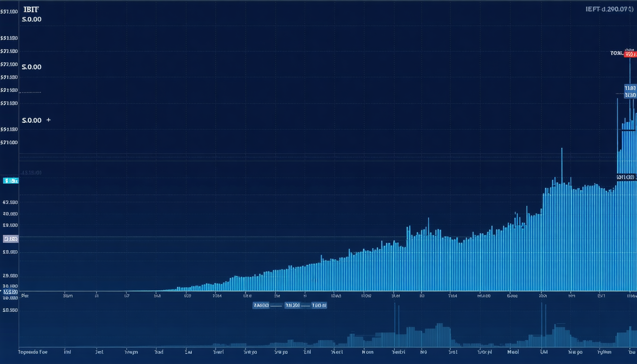Expand the S.0.00 value next to plus
Image resolution: width=637 pixels, height=364 pixels.
click(x=32, y=120)
